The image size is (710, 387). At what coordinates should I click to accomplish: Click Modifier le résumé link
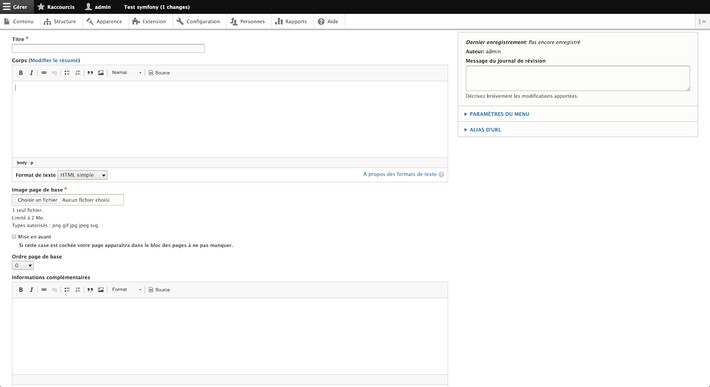coord(54,60)
